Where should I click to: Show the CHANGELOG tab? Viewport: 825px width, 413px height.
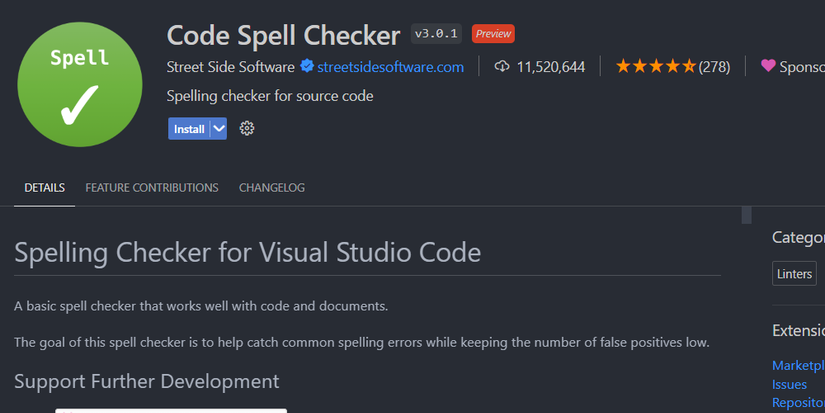272,188
